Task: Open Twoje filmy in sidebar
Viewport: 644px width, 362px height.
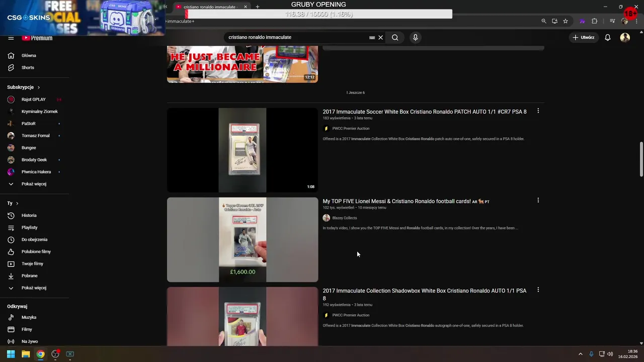Action: tap(32, 263)
